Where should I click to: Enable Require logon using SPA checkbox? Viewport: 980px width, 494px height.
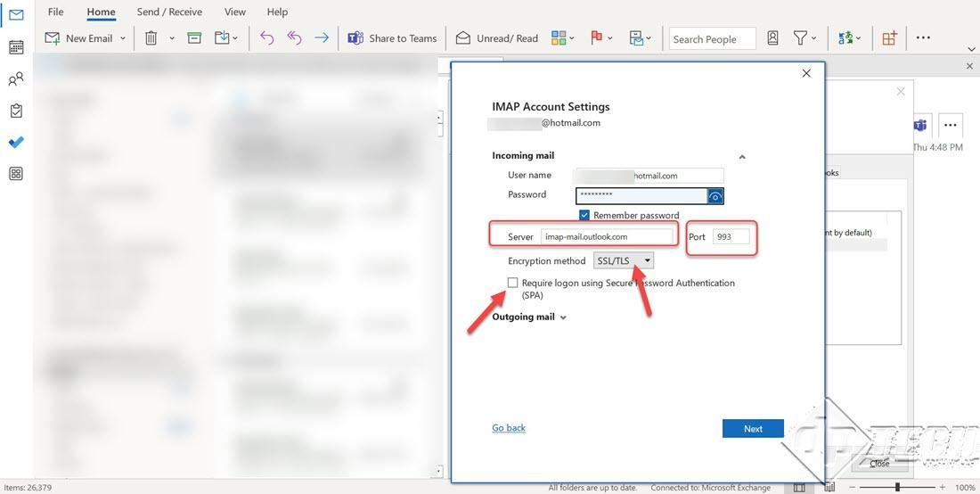click(512, 283)
